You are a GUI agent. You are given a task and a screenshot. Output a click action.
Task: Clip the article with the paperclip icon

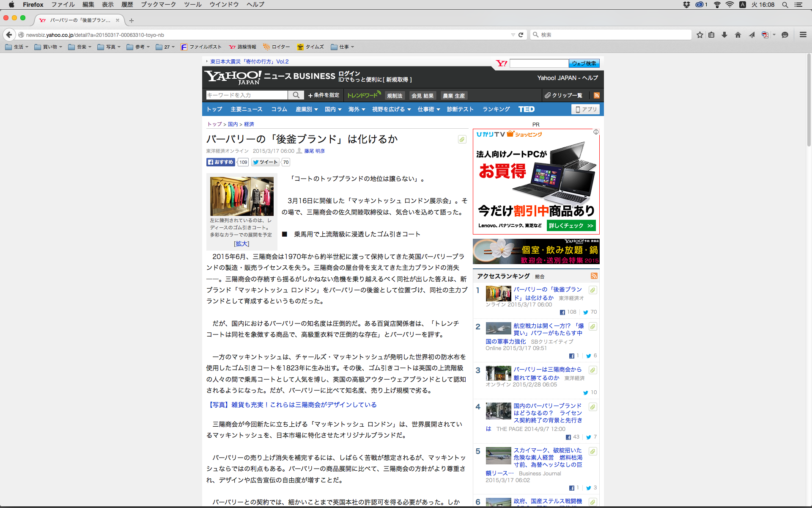pos(462,139)
